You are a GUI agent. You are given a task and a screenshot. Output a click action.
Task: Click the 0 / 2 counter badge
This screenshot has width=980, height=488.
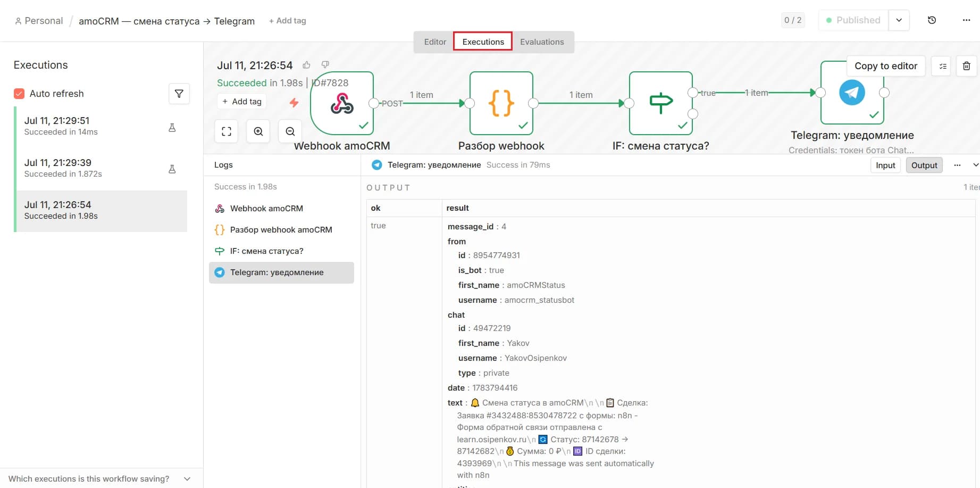click(x=793, y=20)
